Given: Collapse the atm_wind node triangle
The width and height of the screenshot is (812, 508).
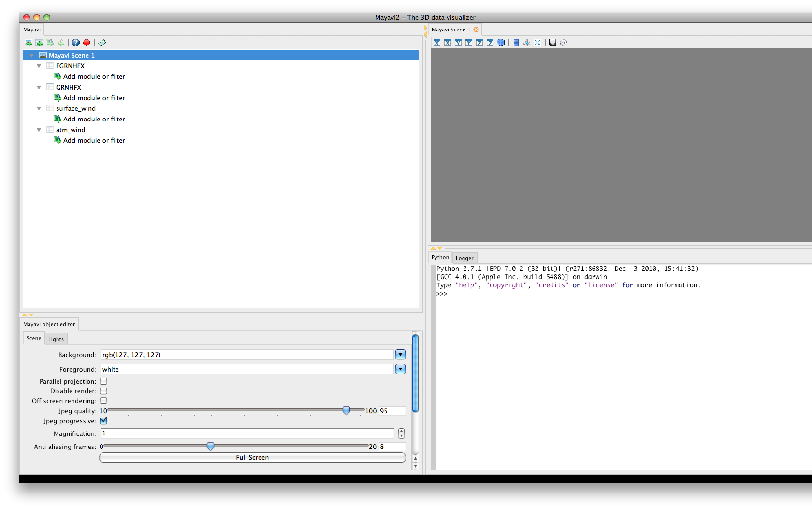Looking at the screenshot, I should tap(39, 130).
